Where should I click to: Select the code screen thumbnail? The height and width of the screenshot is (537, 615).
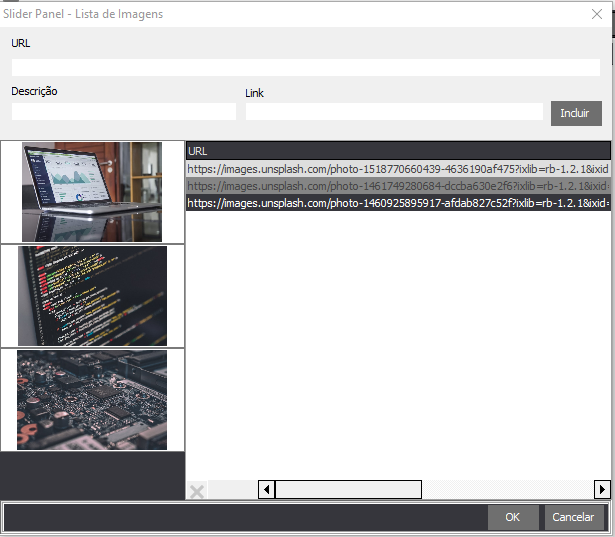(92, 296)
